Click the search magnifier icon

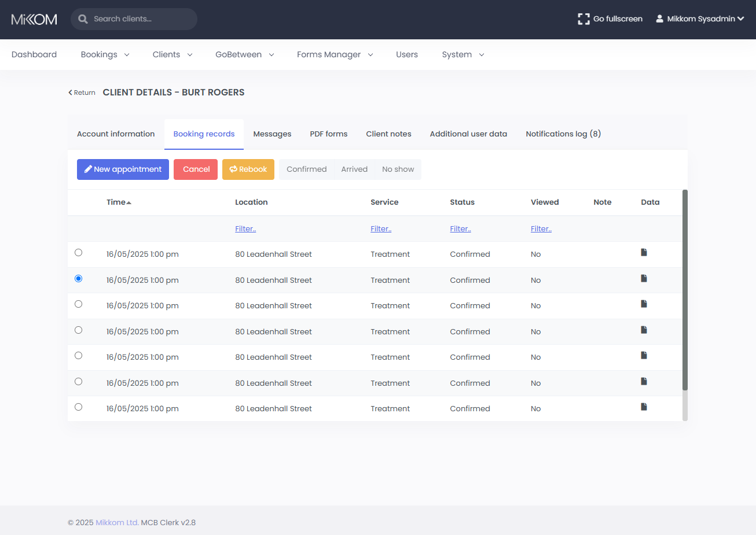83,19
